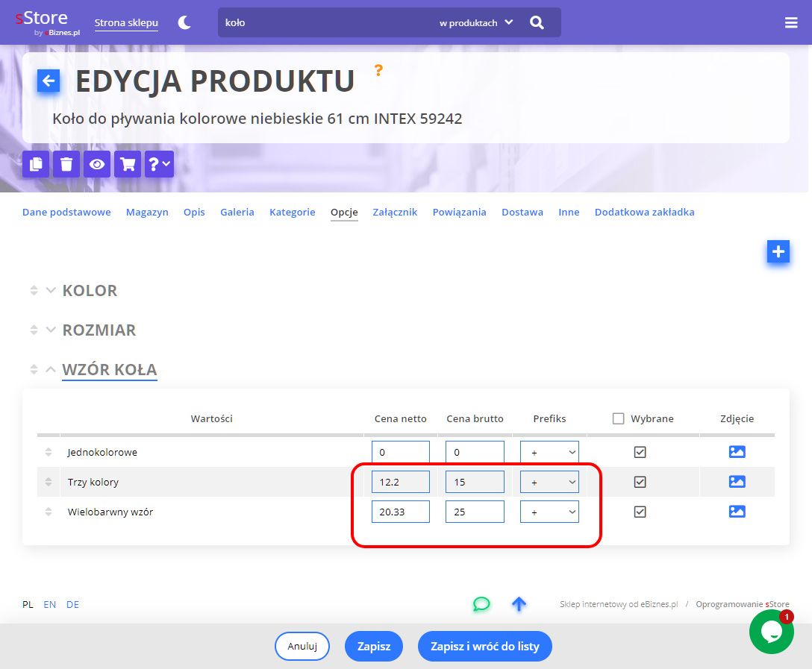This screenshot has width=812, height=669.
Task: Edit Cena netto field for Jednokolorowe
Action: click(x=400, y=452)
